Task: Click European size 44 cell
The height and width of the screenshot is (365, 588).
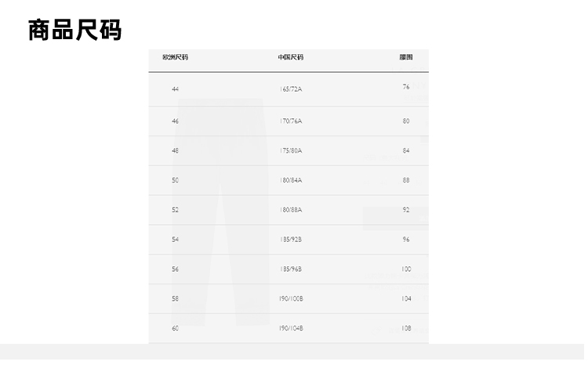Action: pos(175,89)
